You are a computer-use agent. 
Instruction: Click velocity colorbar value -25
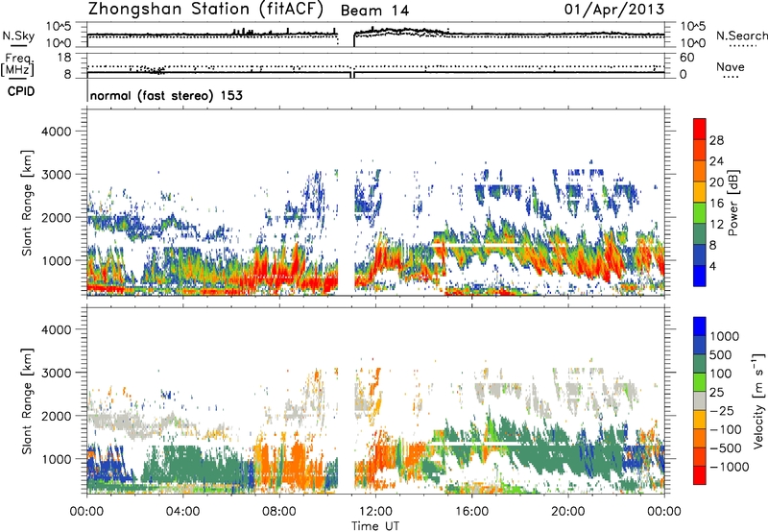(x=723, y=411)
